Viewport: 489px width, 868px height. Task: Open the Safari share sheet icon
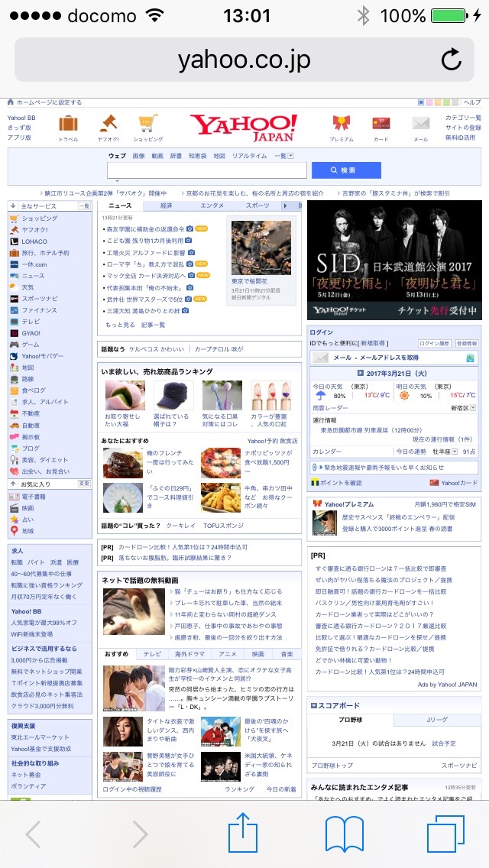coord(244,834)
